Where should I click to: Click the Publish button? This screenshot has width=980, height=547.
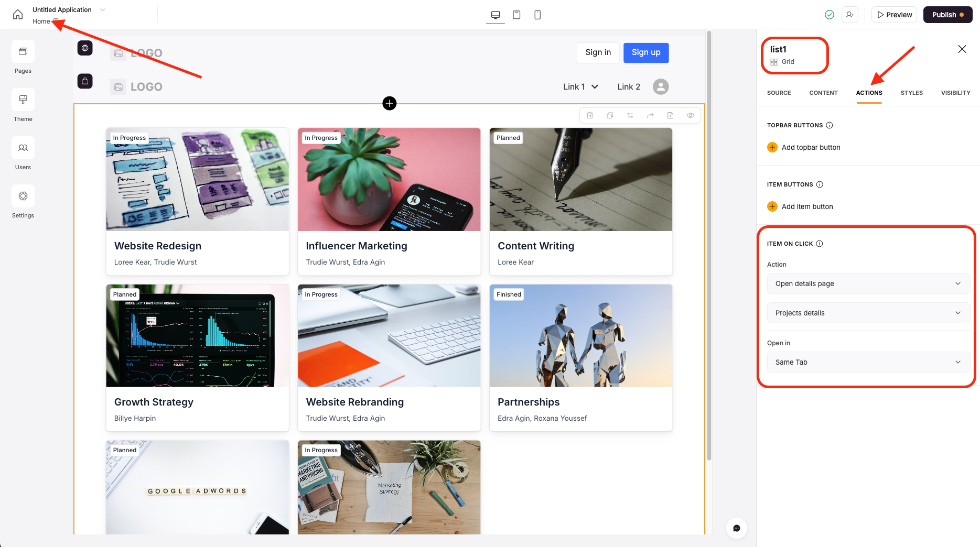tap(947, 15)
